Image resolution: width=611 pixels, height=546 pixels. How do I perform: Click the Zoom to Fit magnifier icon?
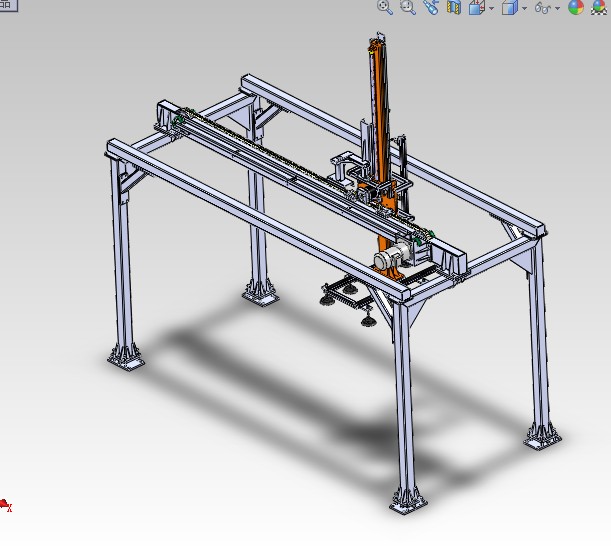click(385, 7)
